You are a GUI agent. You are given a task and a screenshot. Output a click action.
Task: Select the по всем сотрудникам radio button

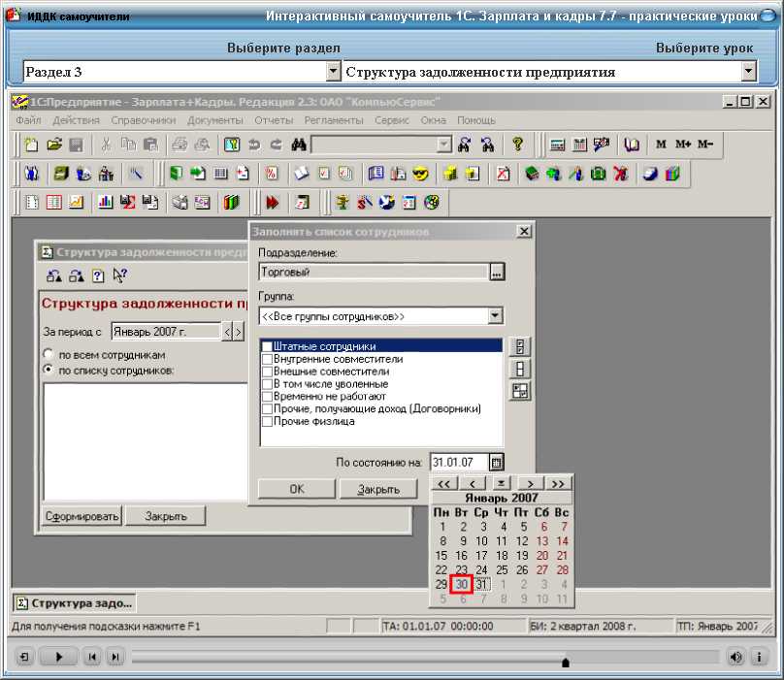pyautogui.click(x=49, y=354)
